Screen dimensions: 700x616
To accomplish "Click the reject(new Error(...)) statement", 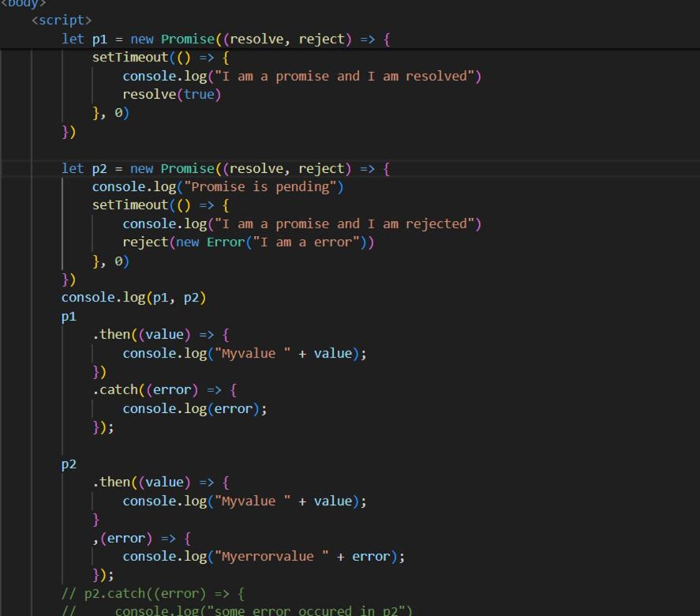I will [248, 242].
